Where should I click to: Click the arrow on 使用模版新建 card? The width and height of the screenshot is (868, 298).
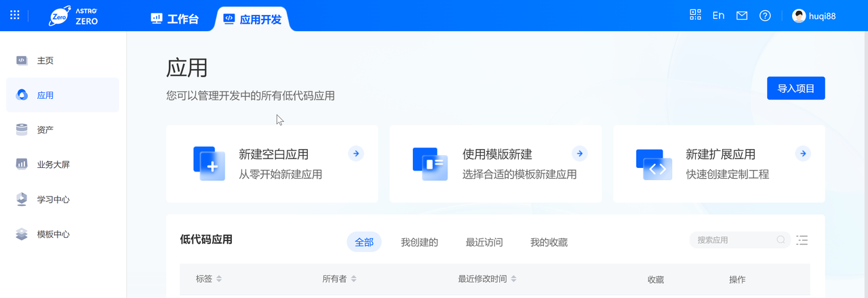(579, 154)
